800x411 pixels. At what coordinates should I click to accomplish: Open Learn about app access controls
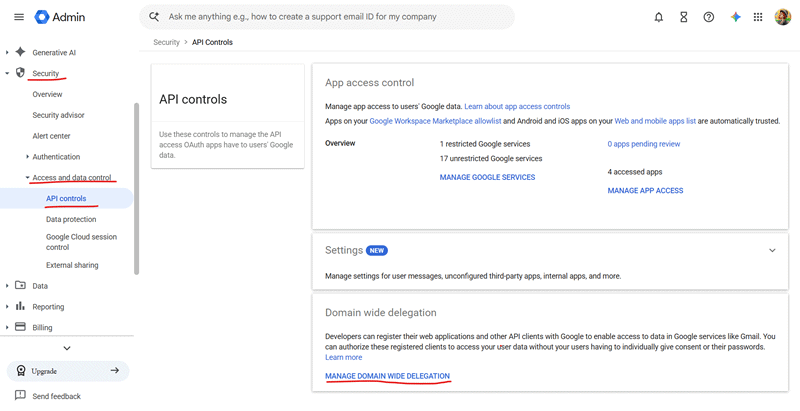point(517,107)
